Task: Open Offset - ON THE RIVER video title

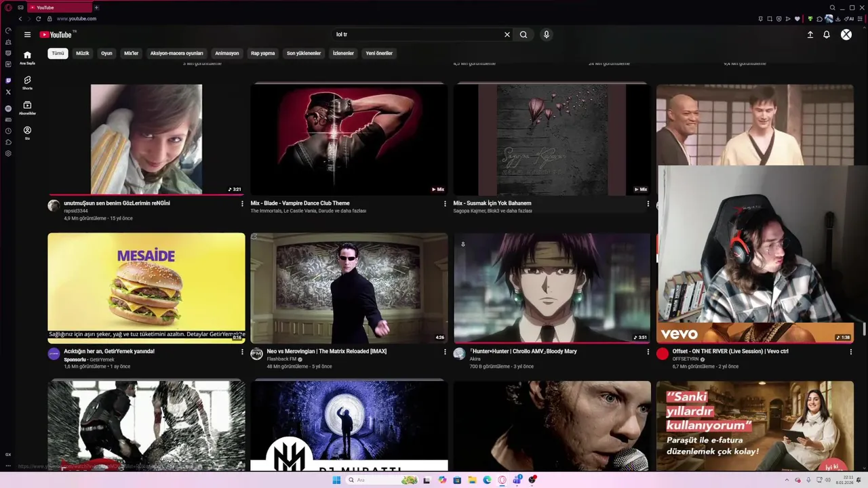Action: pos(730,351)
